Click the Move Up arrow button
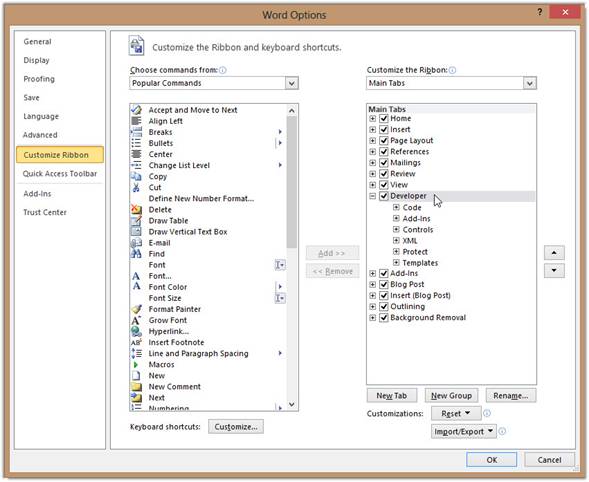The image size is (589, 482). coord(554,253)
